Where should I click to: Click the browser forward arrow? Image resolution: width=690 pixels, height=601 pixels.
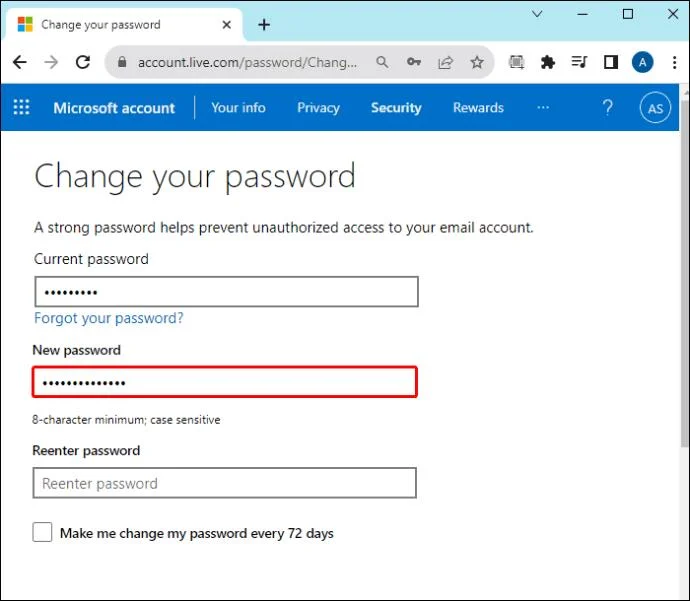click(51, 62)
